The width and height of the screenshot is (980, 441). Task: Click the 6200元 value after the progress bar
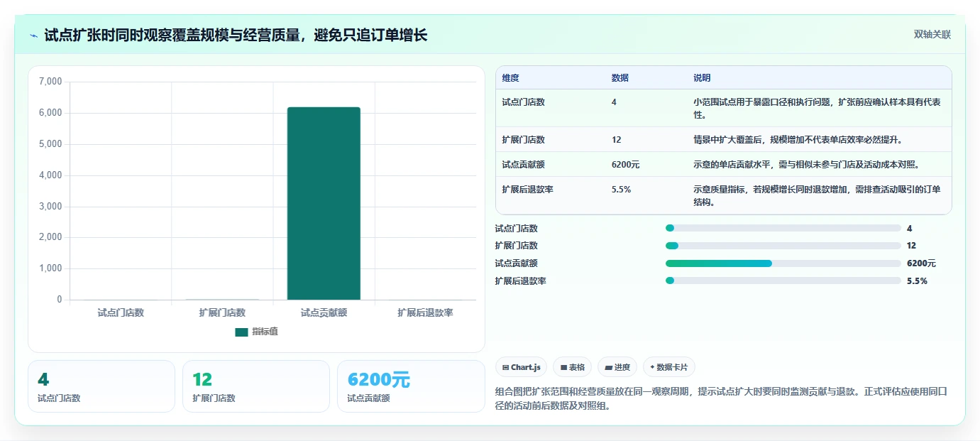click(921, 263)
